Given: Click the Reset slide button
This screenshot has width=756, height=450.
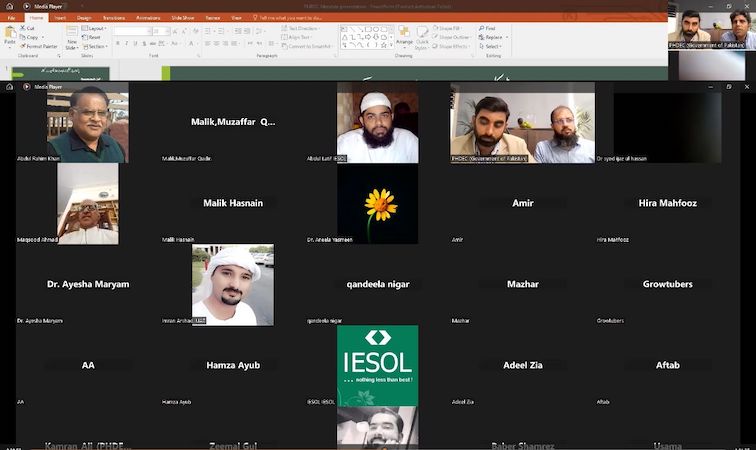Looking at the screenshot, I should pyautogui.click(x=95, y=37).
